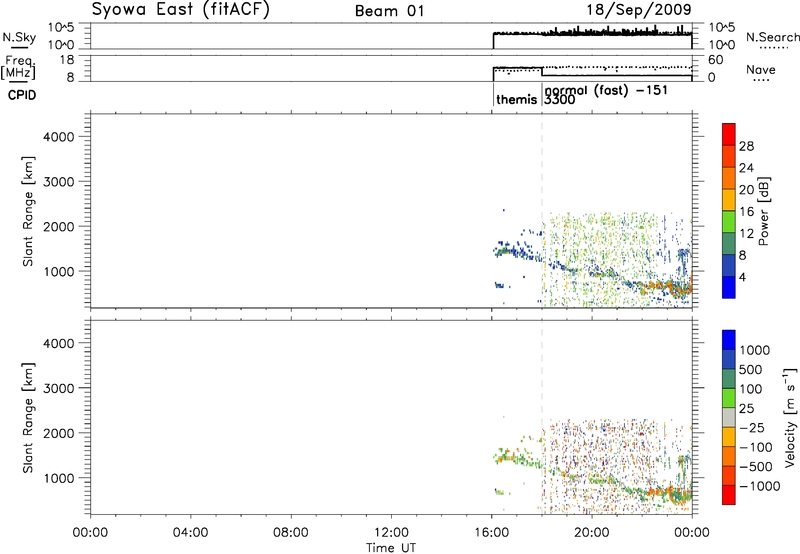
Task: Click the "N.Sky" legend label
Action: click(x=19, y=37)
